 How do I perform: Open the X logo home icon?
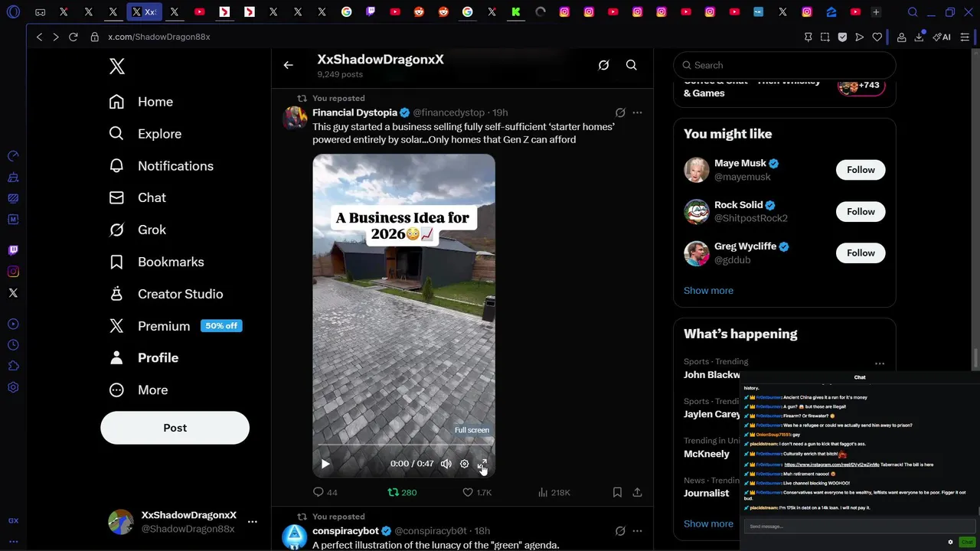click(x=116, y=67)
